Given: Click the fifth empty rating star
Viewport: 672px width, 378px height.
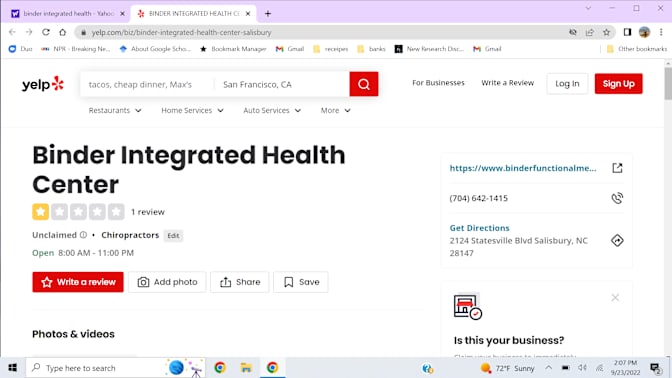Looking at the screenshot, I should coord(116,212).
